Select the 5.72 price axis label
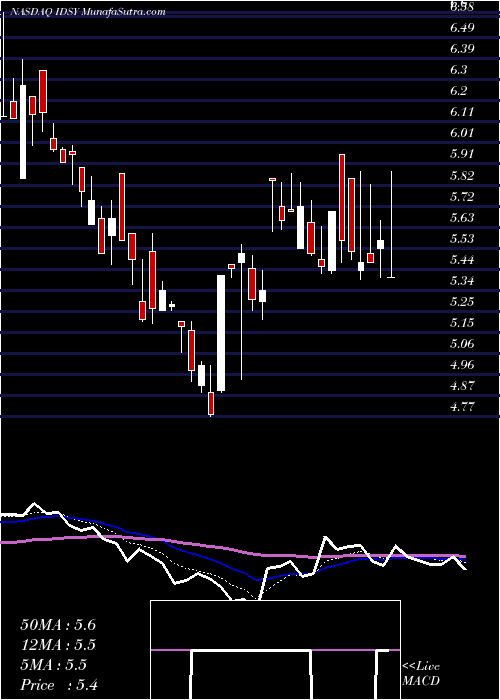 coord(462,196)
